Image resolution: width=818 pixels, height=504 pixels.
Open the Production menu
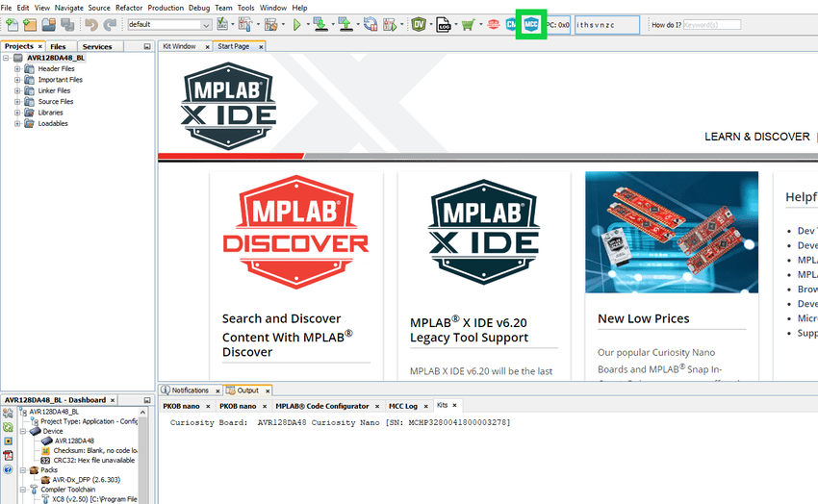pyautogui.click(x=166, y=8)
